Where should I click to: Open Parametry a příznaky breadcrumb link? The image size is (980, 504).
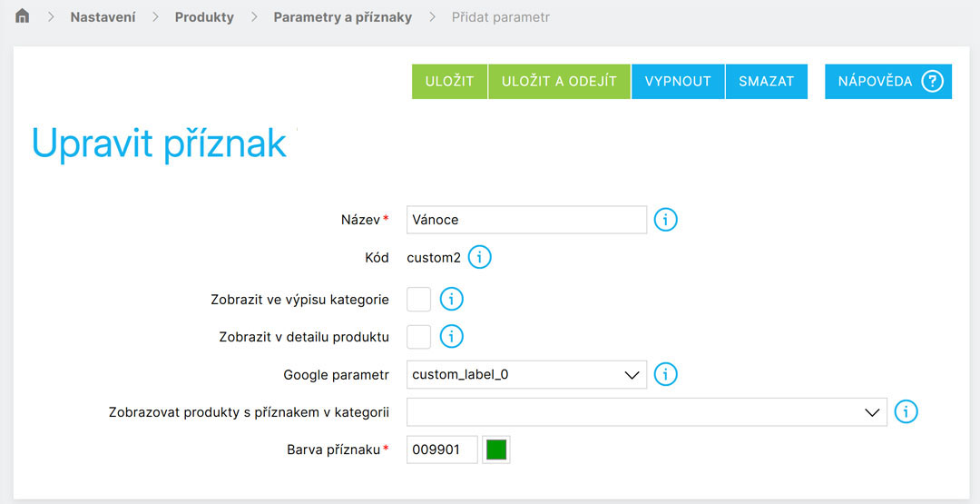tap(342, 17)
